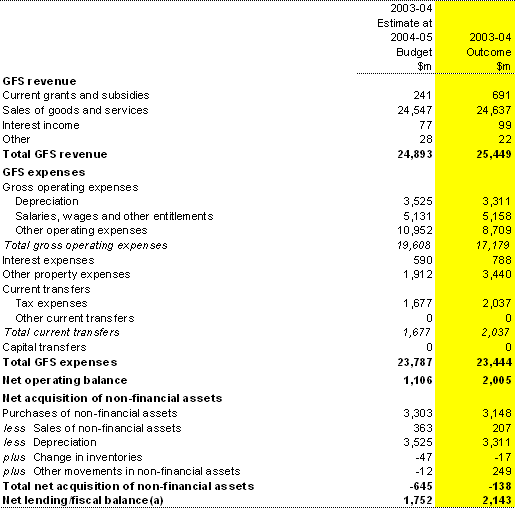This screenshot has height=508, width=515.
Task: Select Total GFS expenses Budget 23,787
Action: [x=415, y=362]
